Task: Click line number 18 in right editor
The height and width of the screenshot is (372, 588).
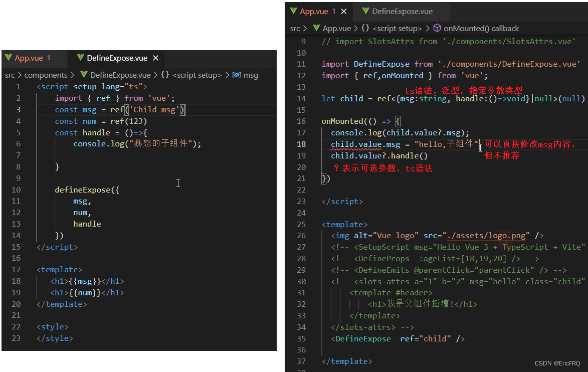Action: (x=301, y=144)
